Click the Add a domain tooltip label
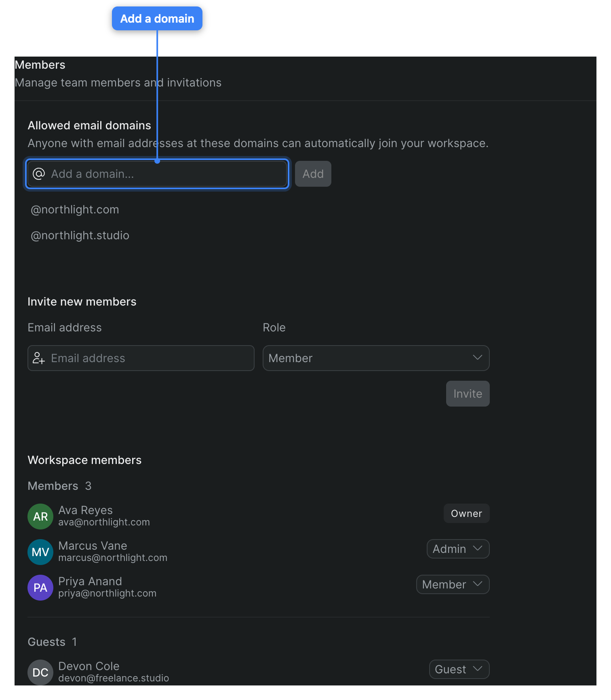 coord(157,19)
